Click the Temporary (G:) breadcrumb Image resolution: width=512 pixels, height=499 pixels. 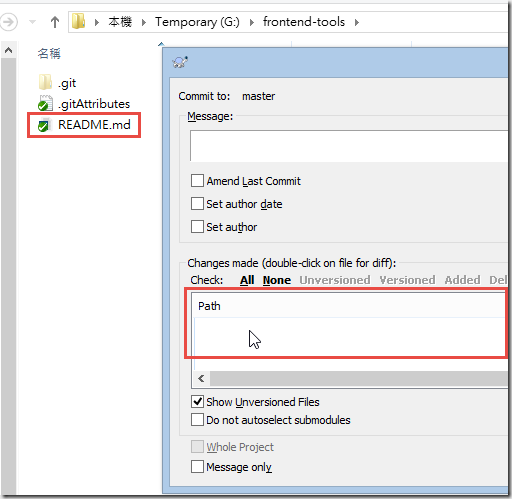(197, 22)
